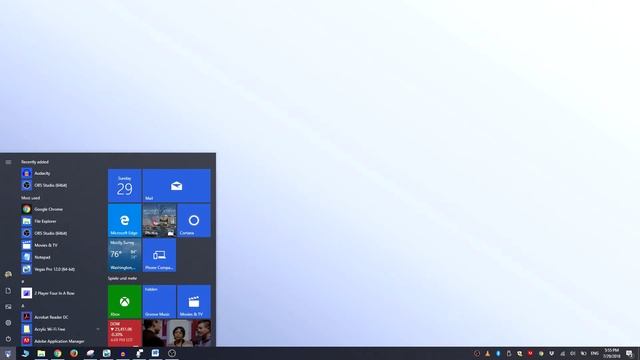The height and width of the screenshot is (360, 640).
Task: Open the Calendar tile showing Sunday 29
Action: click(x=124, y=186)
